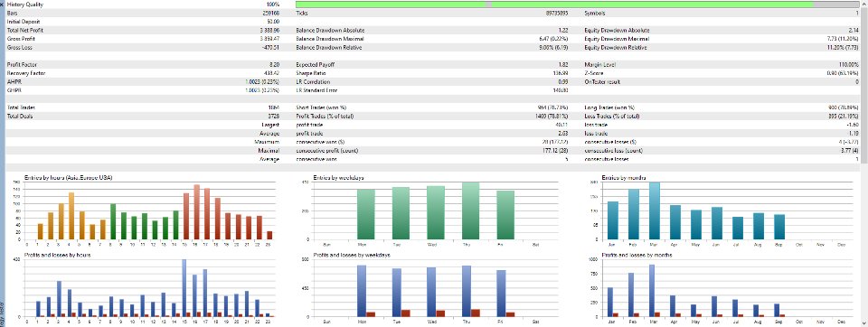This screenshot has height=327, width=868.
Task: Select the Total Deals label
Action: 21,117
